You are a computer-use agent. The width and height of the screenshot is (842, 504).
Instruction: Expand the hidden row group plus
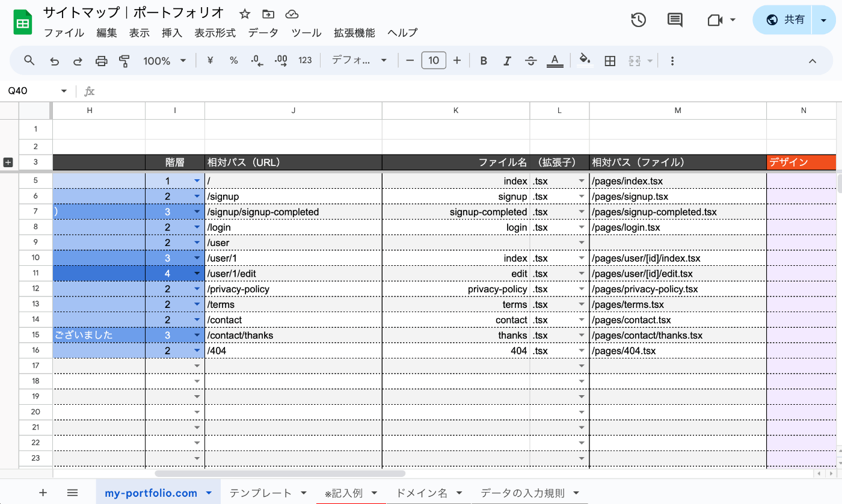pyautogui.click(x=8, y=162)
